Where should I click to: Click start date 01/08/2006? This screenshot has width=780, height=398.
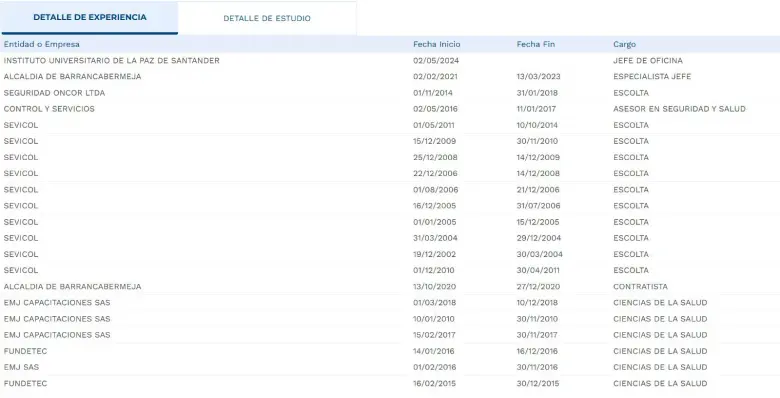coord(436,190)
